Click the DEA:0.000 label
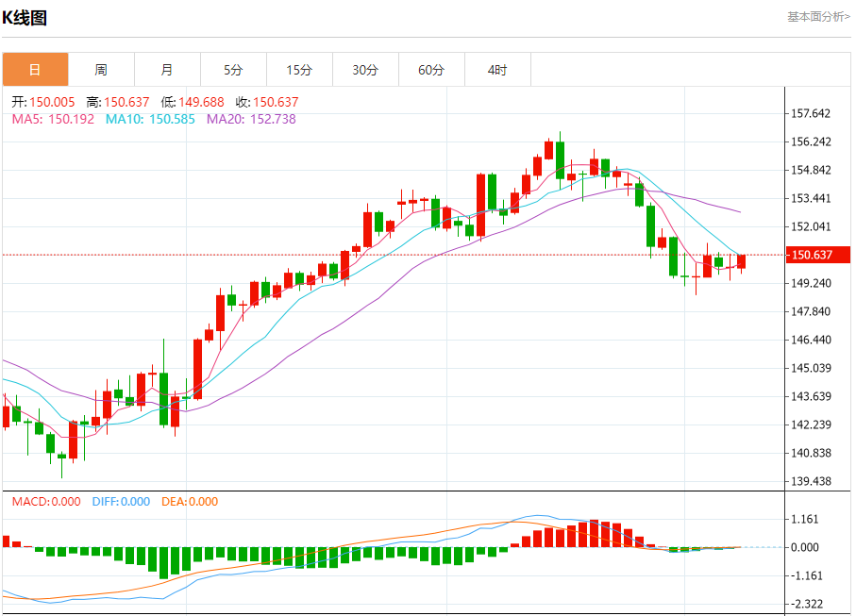Image resolution: width=856 pixels, height=616 pixels. pyautogui.click(x=190, y=502)
